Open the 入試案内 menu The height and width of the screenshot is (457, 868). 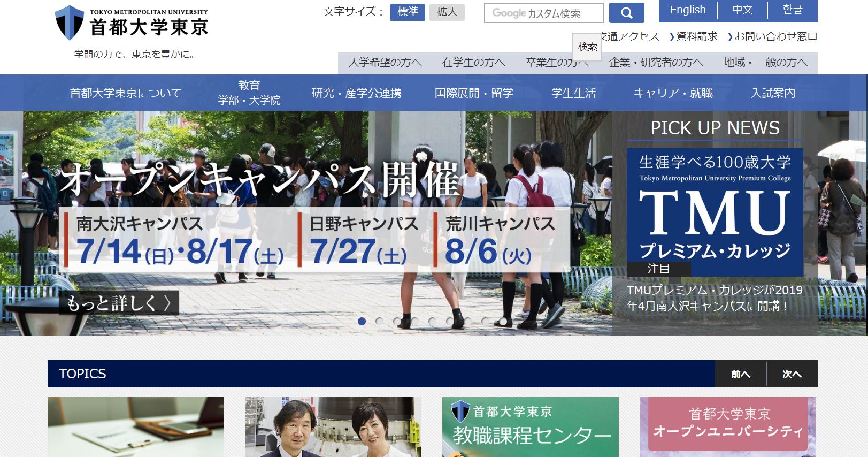click(x=773, y=93)
